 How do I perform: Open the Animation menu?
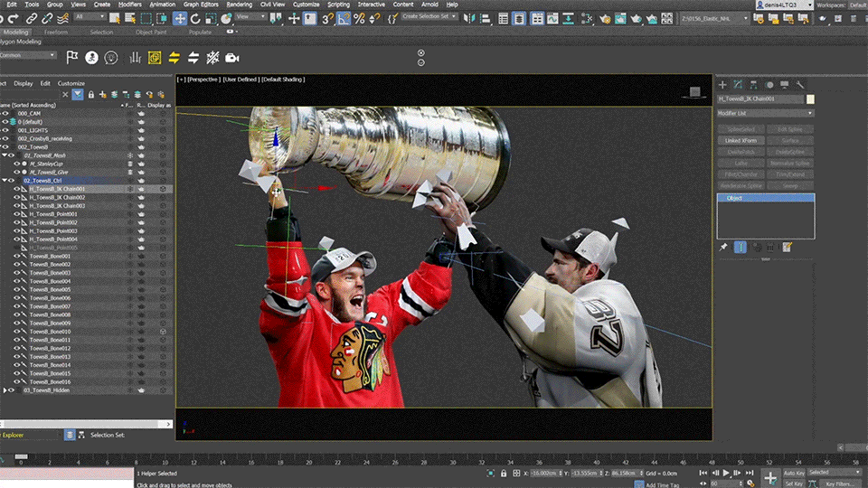coord(162,5)
